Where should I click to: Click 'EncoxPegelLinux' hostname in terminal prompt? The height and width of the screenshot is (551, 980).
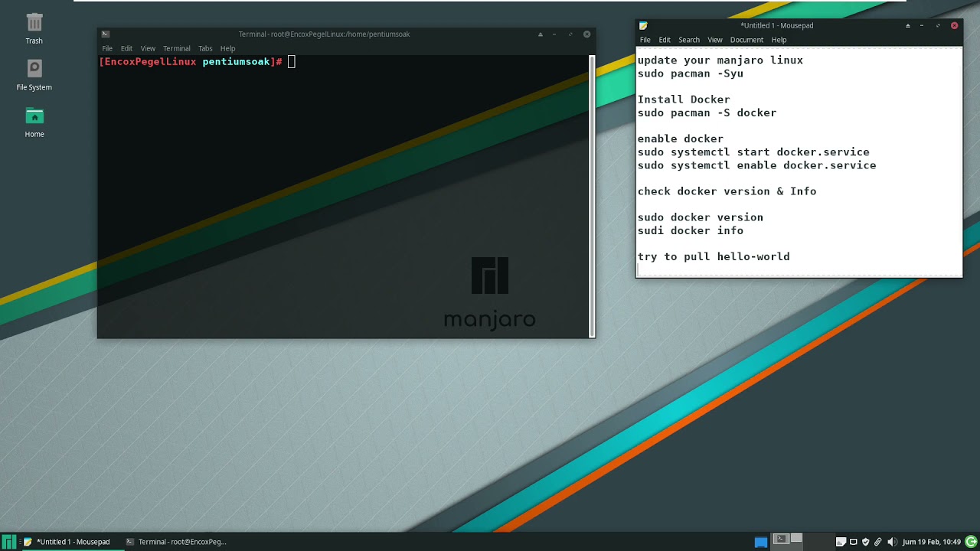150,61
